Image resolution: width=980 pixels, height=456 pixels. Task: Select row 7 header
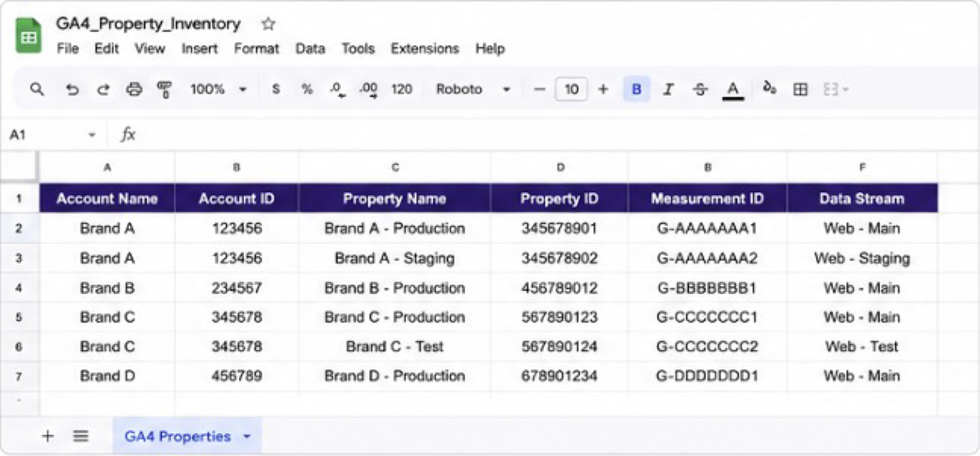click(19, 376)
